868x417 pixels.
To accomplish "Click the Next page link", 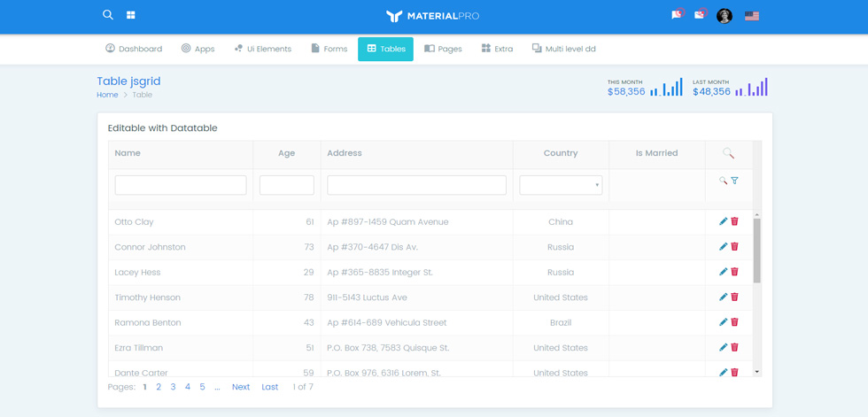I will pos(241,387).
